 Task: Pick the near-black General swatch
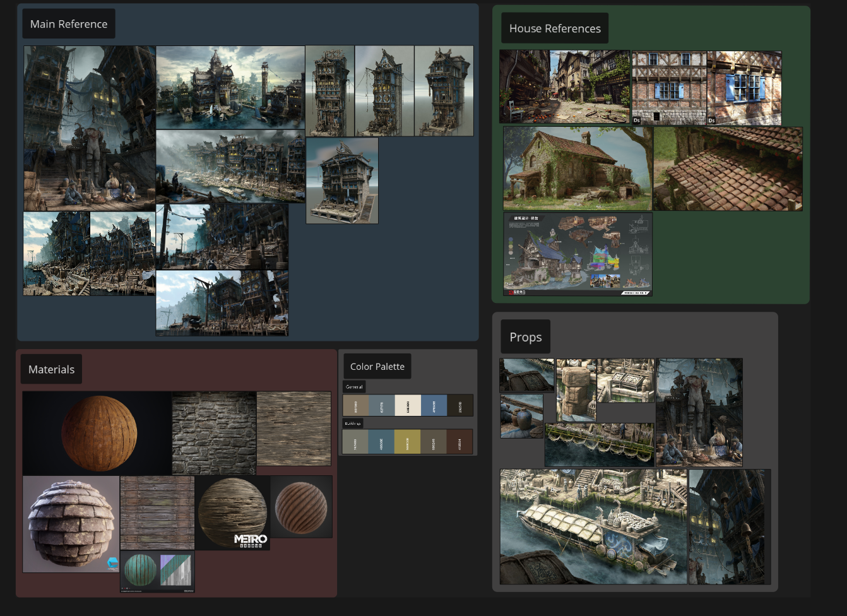point(459,405)
